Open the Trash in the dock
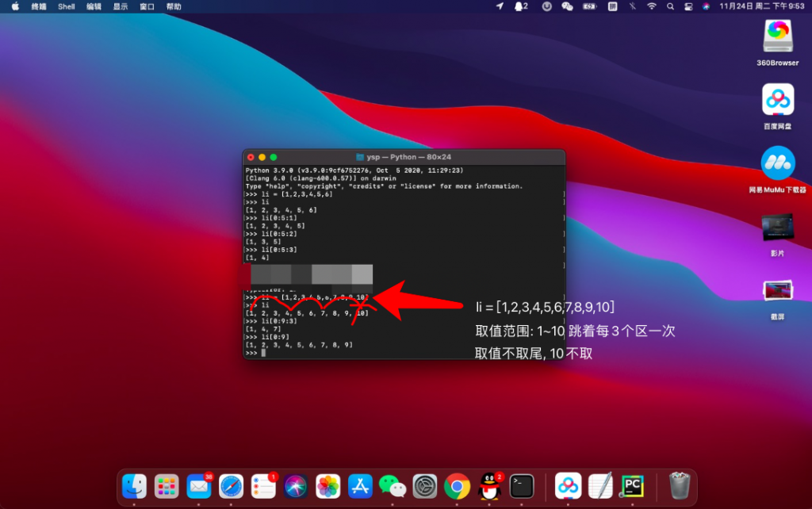Image resolution: width=812 pixels, height=509 pixels. 680,486
